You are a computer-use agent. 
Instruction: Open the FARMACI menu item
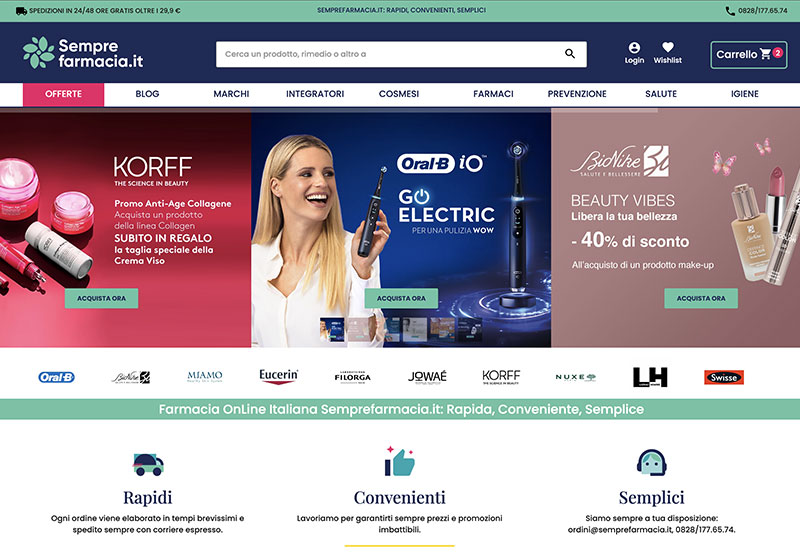(493, 94)
